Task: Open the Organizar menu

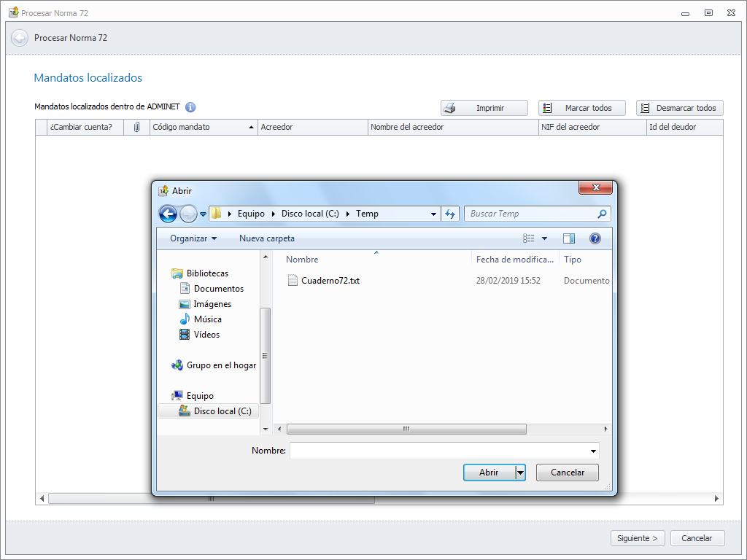Action: [193, 238]
